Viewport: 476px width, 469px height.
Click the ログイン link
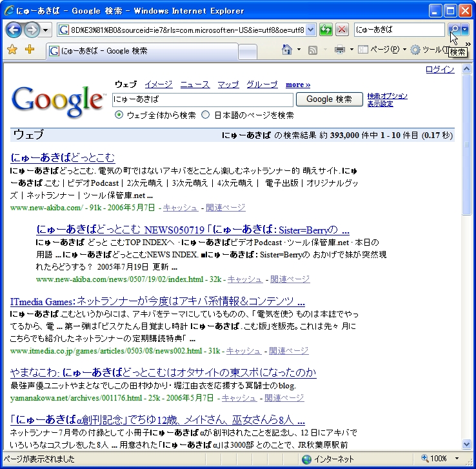pyautogui.click(x=440, y=70)
